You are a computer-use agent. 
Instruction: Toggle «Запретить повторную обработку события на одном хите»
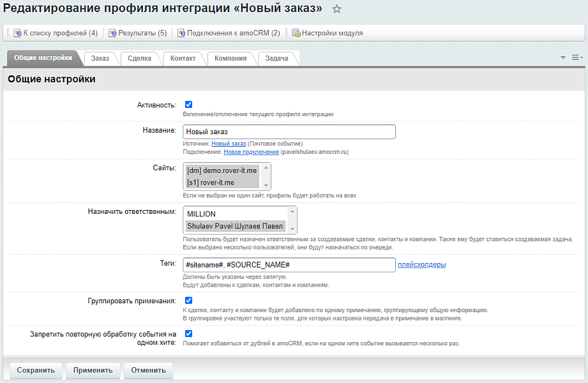tap(187, 333)
